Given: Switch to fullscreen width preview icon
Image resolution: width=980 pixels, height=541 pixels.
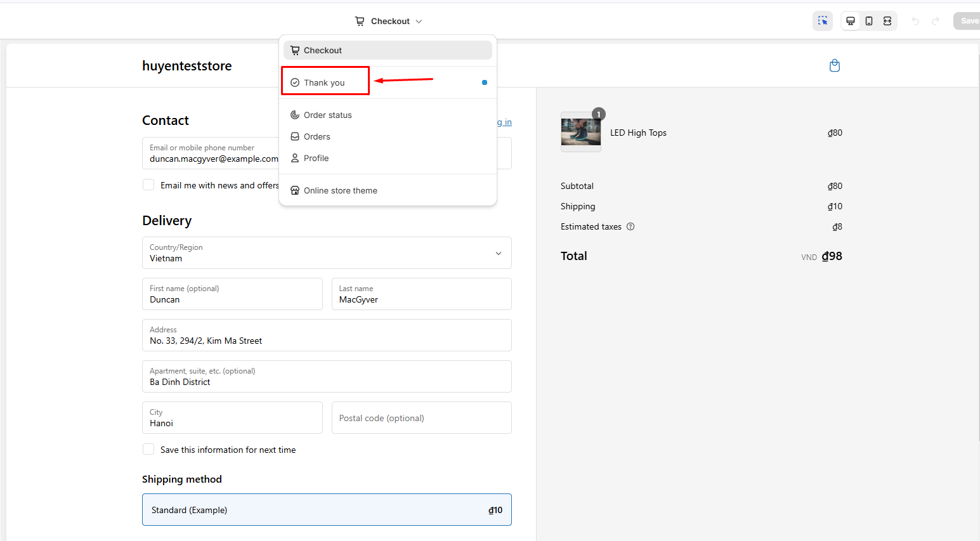Looking at the screenshot, I should point(887,21).
